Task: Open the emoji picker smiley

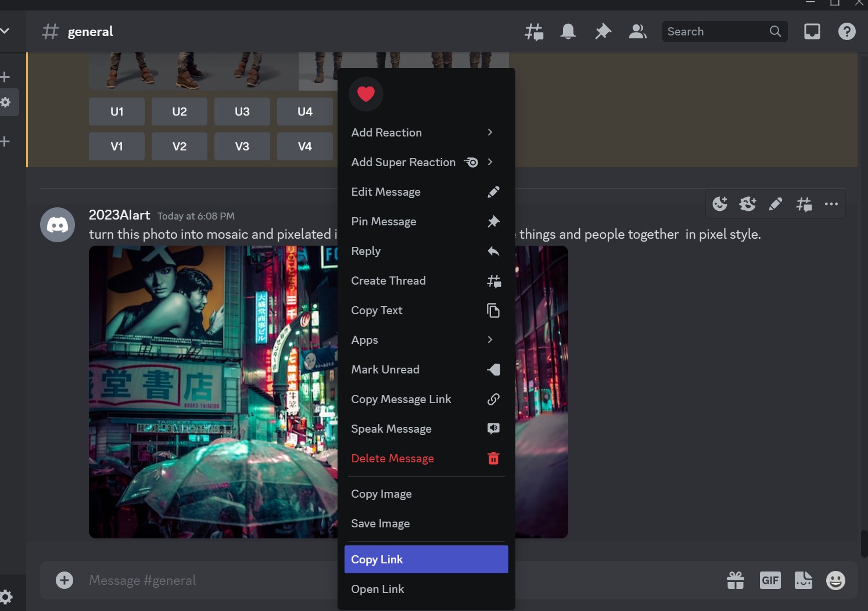Action: pos(835,580)
